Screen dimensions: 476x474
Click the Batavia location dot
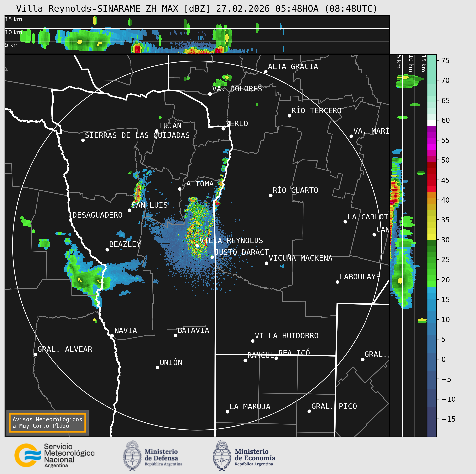click(x=175, y=335)
